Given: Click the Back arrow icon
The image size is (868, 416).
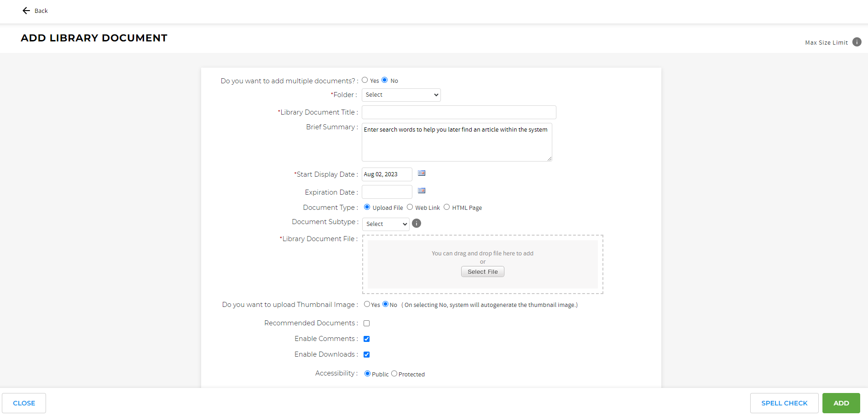Looking at the screenshot, I should (26, 11).
